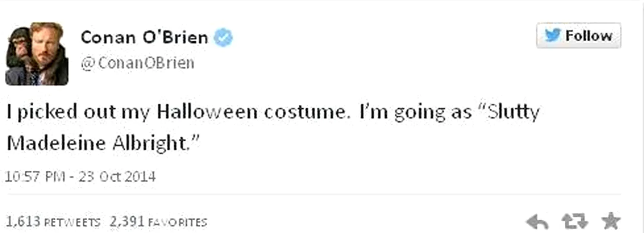Viewport: 644px width, 233px height.
Task: Open the Conan O'Brien display name link
Action: (x=144, y=37)
